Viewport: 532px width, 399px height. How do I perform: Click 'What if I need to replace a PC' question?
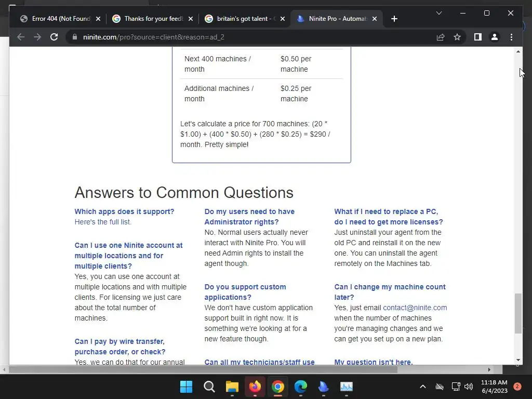coord(389,217)
